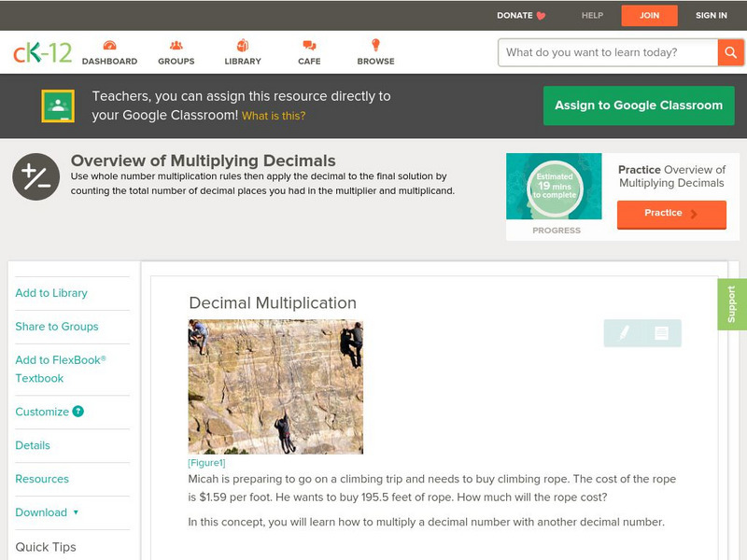
Task: Go to the LIBRARY nav label
Action: (243, 62)
